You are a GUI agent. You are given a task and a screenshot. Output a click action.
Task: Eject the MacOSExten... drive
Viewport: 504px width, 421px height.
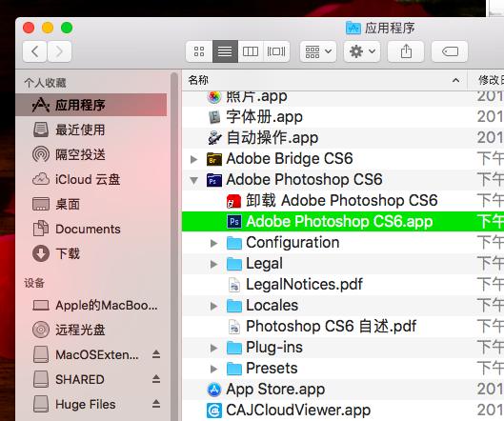[x=156, y=354]
